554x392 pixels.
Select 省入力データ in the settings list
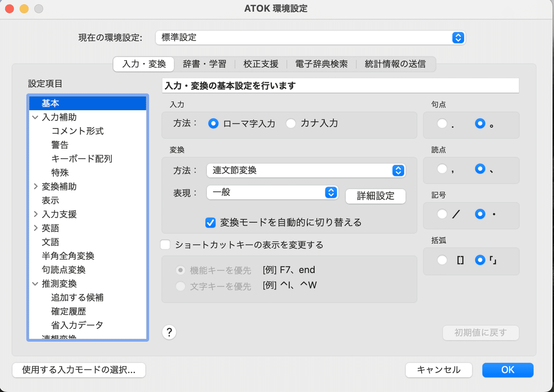click(88, 325)
